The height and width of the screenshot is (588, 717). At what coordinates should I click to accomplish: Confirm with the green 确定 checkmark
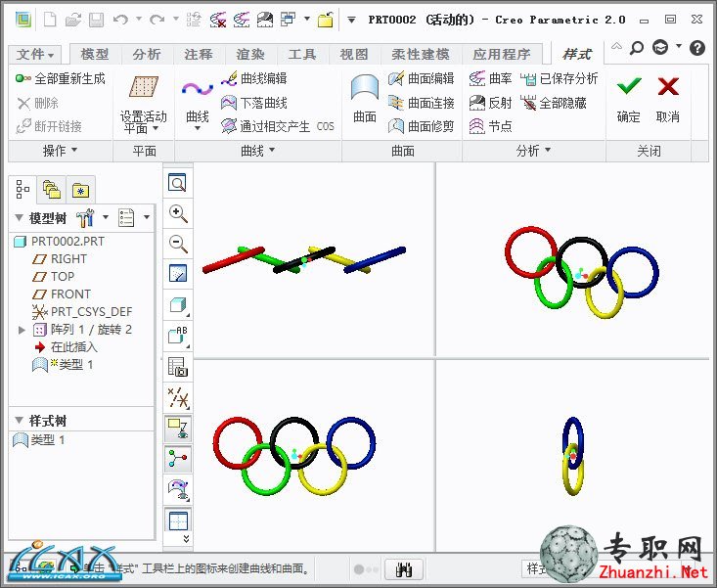coord(629,99)
